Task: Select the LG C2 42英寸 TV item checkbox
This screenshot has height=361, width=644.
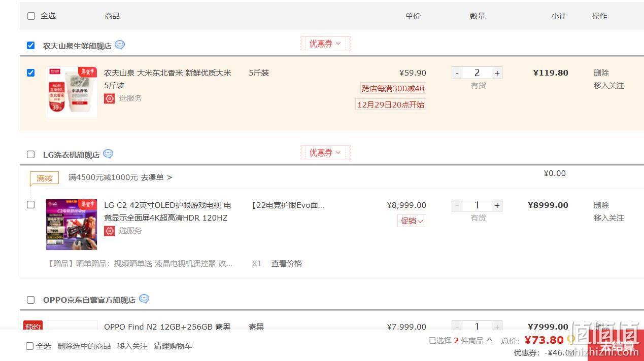Action: point(31,205)
